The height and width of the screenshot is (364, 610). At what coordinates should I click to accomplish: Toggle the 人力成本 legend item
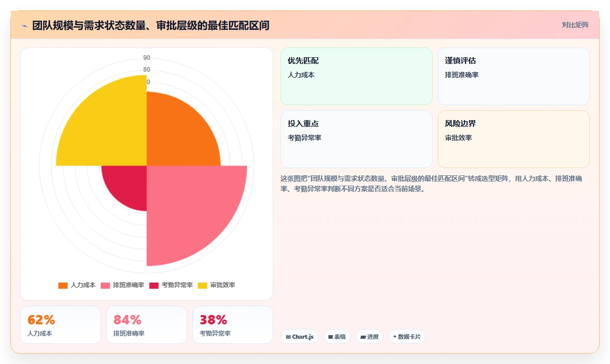pos(77,285)
